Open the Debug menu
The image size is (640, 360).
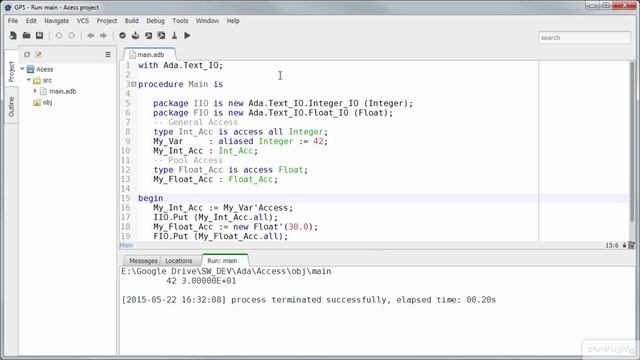coord(155,21)
